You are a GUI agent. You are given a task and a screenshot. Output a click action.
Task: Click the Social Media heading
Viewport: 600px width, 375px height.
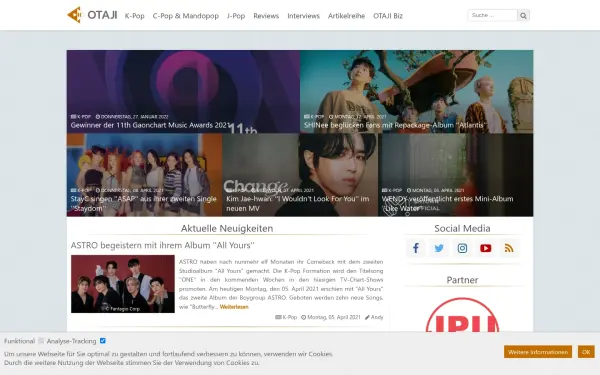462,228
